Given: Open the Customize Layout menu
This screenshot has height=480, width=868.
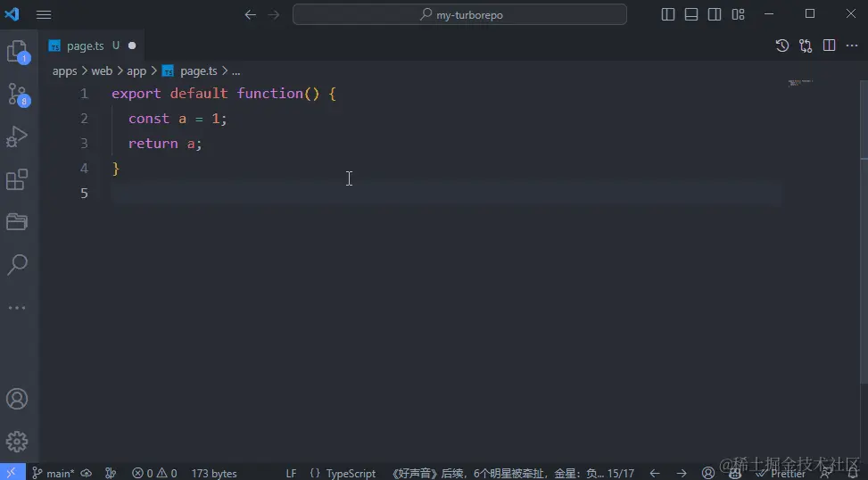Looking at the screenshot, I should point(739,14).
